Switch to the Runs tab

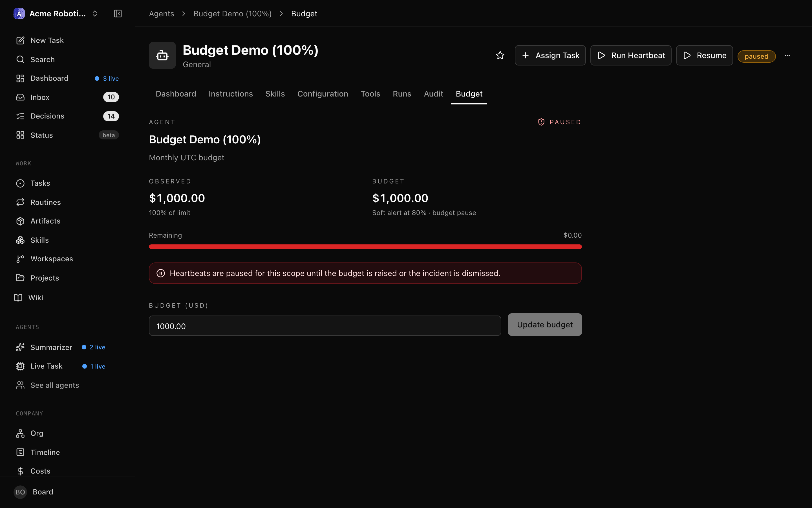click(402, 94)
